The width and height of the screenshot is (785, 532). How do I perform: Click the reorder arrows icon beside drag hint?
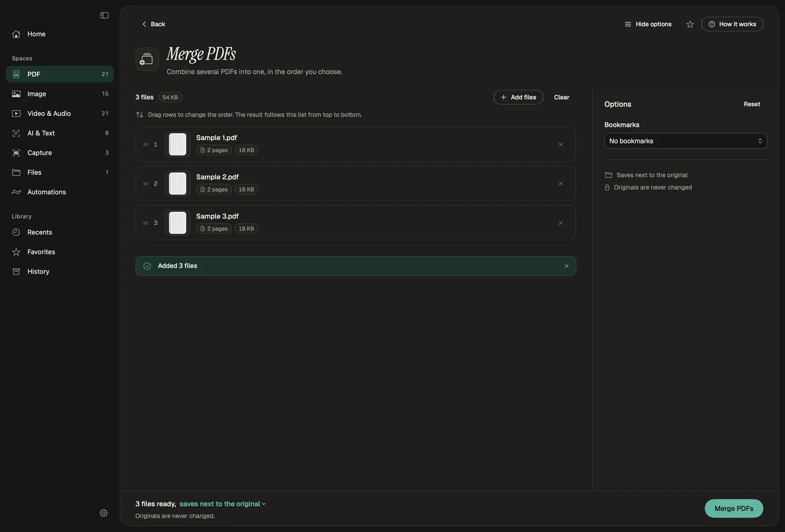[x=139, y=115]
